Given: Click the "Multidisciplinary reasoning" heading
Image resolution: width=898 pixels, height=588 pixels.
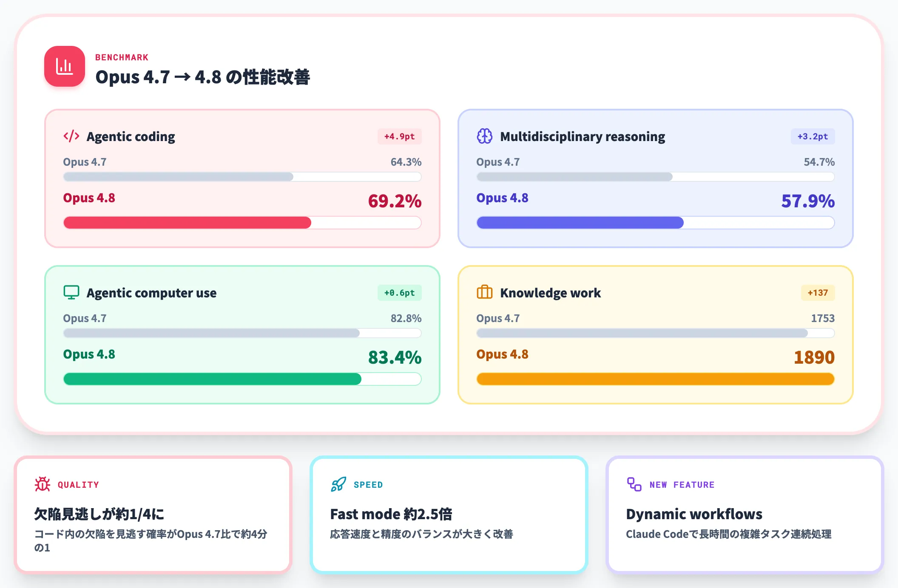Looking at the screenshot, I should (x=583, y=136).
